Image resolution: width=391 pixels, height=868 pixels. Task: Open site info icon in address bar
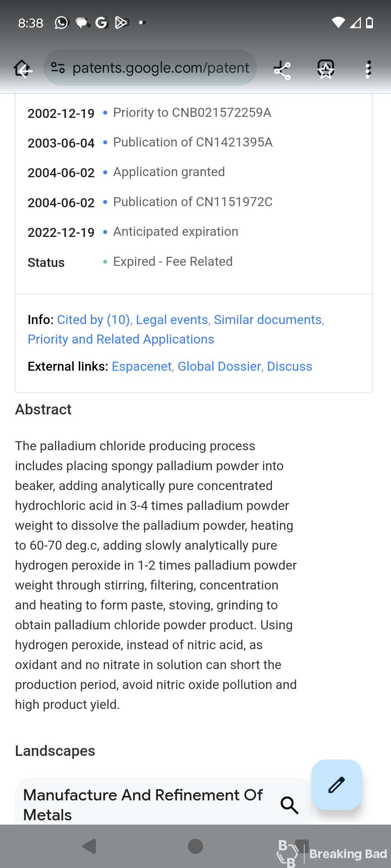click(58, 68)
